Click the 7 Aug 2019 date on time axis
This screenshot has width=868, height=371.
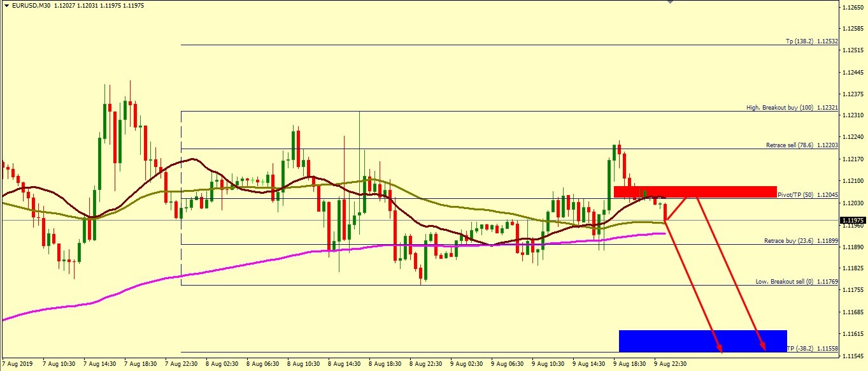[17, 363]
